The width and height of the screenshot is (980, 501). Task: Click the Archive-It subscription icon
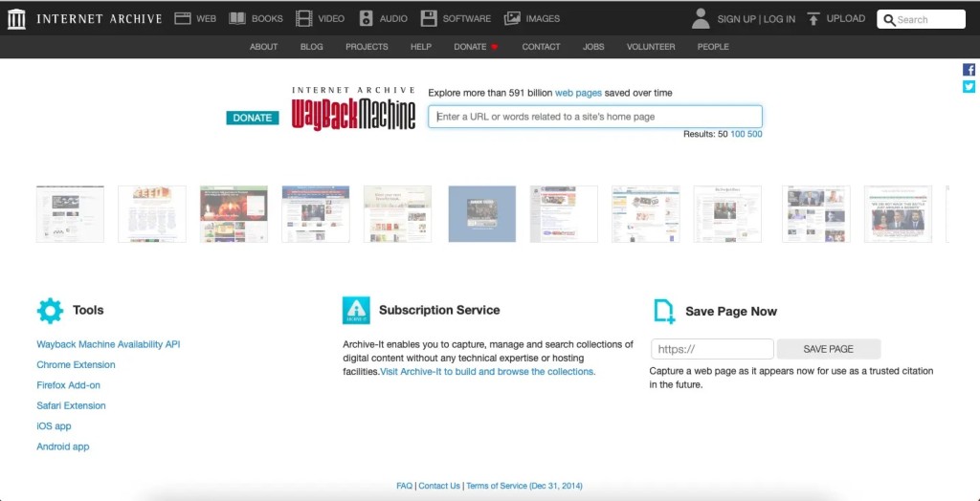(356, 311)
